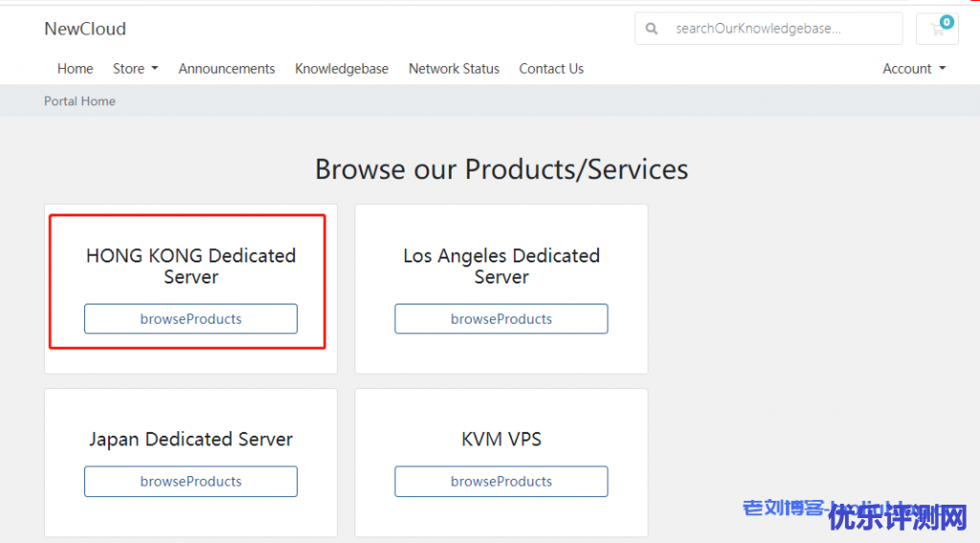The width and height of the screenshot is (980, 543).
Task: Click the Portal Home breadcrumb
Action: (x=79, y=102)
